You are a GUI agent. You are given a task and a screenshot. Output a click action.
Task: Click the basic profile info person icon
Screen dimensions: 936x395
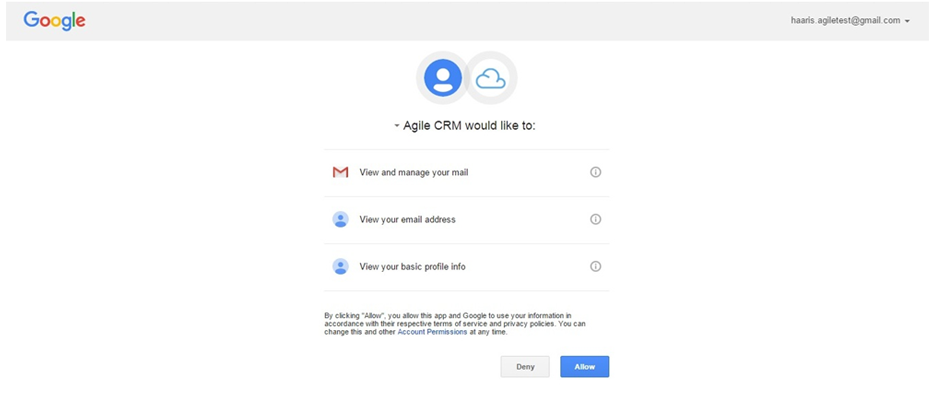(340, 267)
